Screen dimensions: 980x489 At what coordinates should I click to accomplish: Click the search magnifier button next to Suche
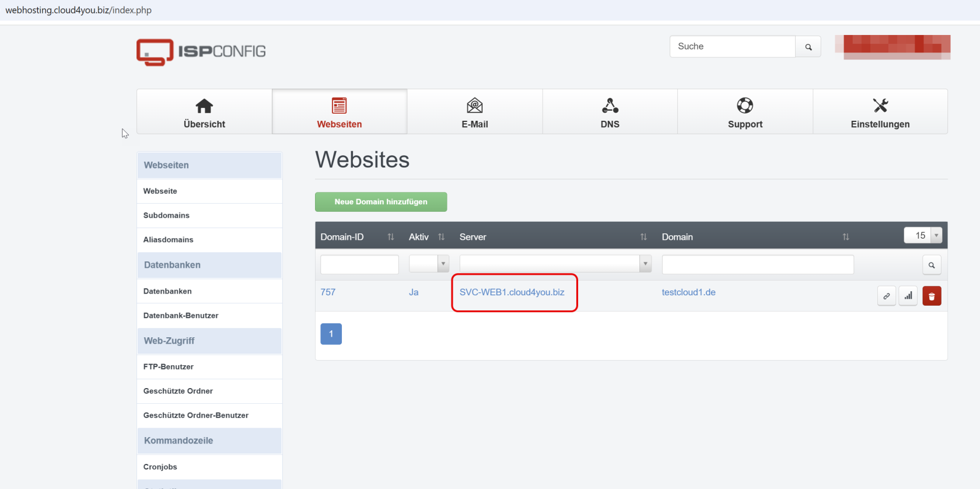tap(808, 47)
